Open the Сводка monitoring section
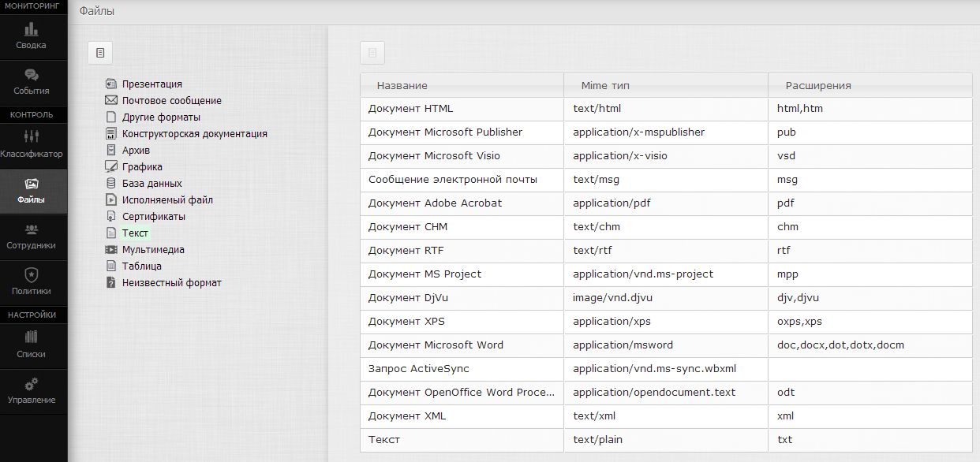 coord(32,35)
